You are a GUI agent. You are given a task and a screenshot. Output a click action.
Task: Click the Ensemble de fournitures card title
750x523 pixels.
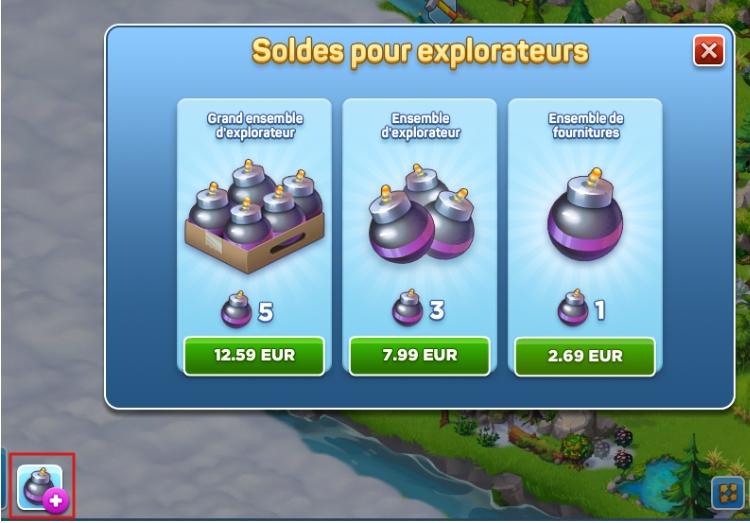click(586, 125)
